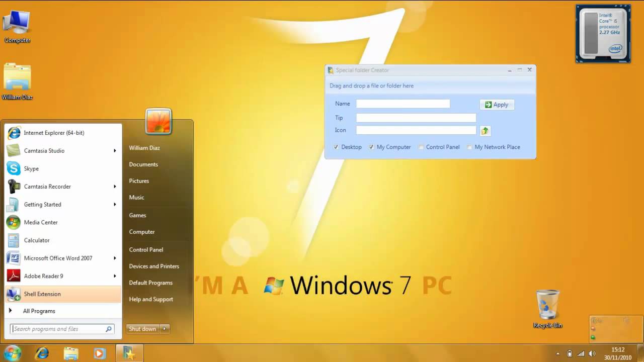Viewport: 644px width, 362px height.
Task: Launch Microsoft Office Word 2007
Action: [x=63, y=258]
